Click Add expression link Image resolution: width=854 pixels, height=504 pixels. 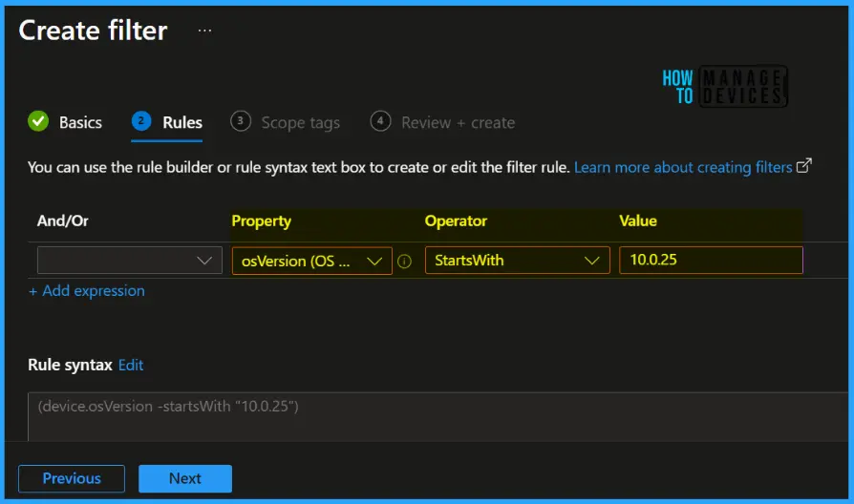87,290
